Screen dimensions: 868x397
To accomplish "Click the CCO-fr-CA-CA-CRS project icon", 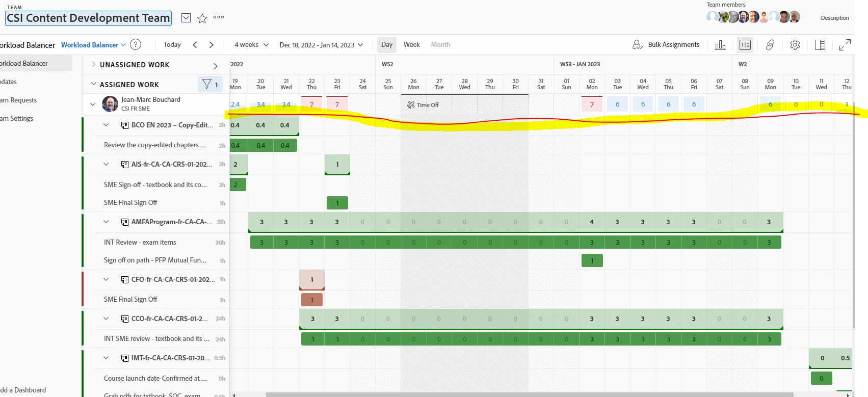I will pyautogui.click(x=125, y=319).
